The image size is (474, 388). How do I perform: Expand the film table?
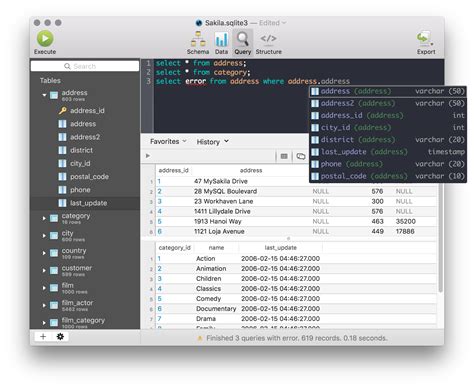point(44,288)
